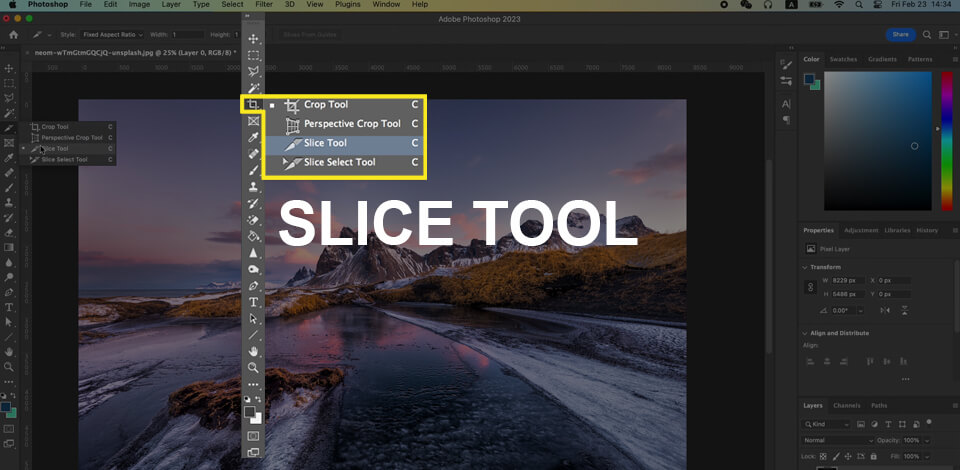This screenshot has width=960, height=470.
Task: Select the Dodge tool in the dimmed Tools panel
Action: 9,277
